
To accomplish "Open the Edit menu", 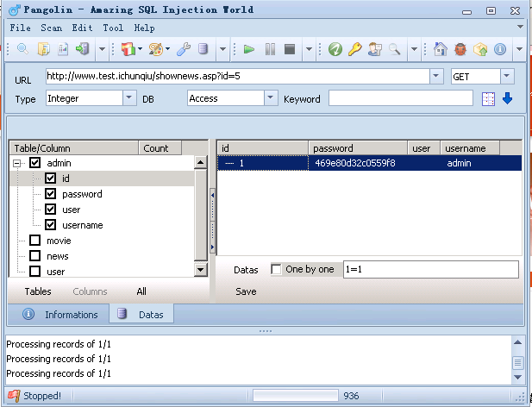I will (x=82, y=28).
